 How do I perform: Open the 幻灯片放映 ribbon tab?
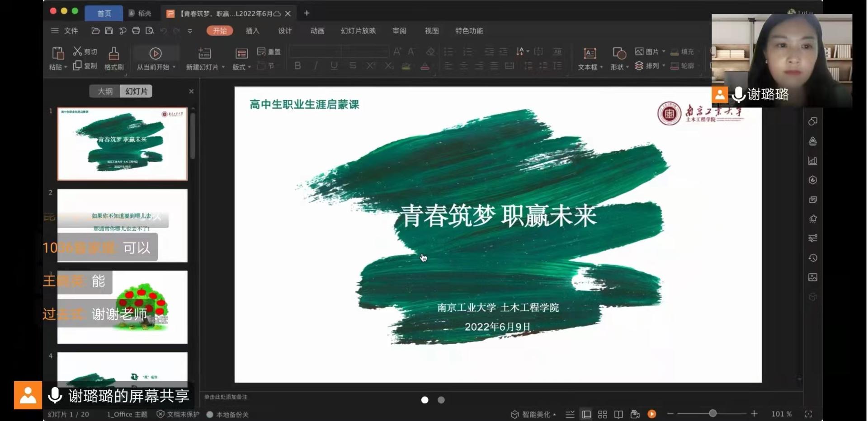(358, 31)
